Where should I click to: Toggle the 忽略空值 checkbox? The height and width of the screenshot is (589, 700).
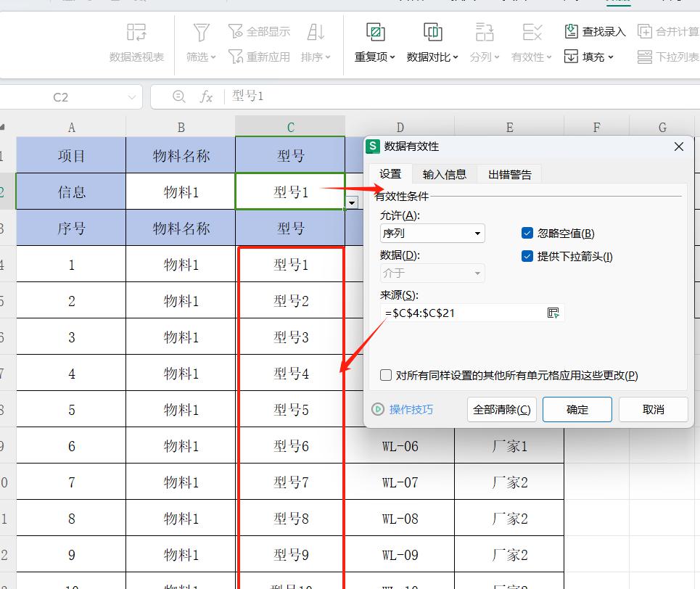point(527,233)
